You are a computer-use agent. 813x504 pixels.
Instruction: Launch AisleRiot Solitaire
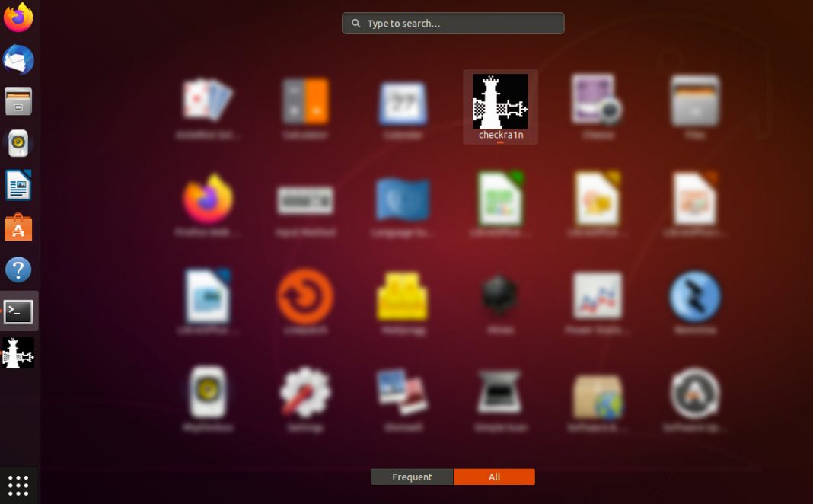coord(207,101)
